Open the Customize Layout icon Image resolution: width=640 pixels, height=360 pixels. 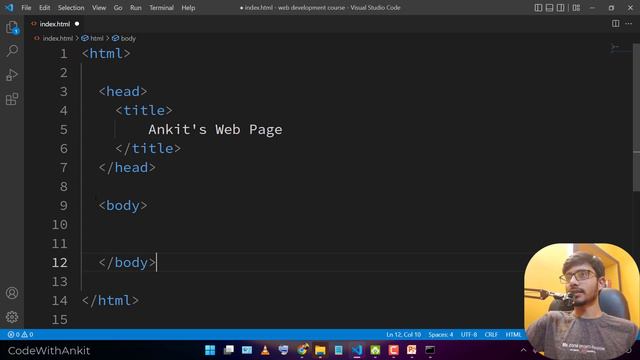tap(576, 8)
